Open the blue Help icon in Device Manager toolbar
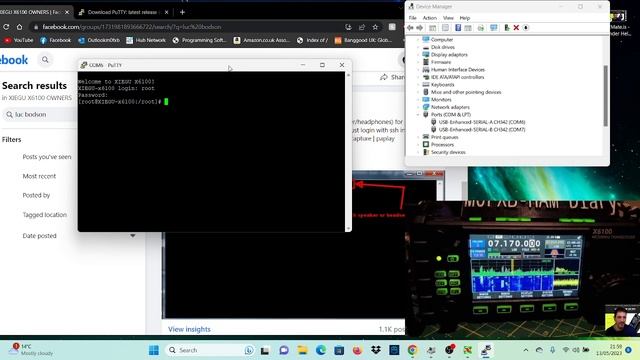This screenshot has width=640, height=360. click(458, 28)
